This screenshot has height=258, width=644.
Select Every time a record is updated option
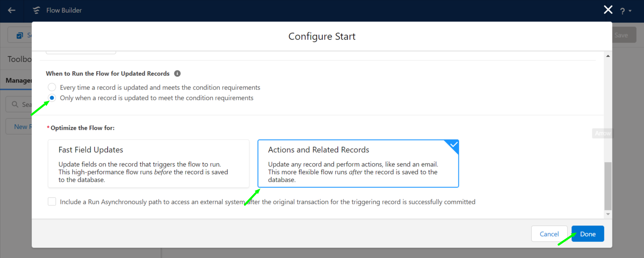point(52,87)
